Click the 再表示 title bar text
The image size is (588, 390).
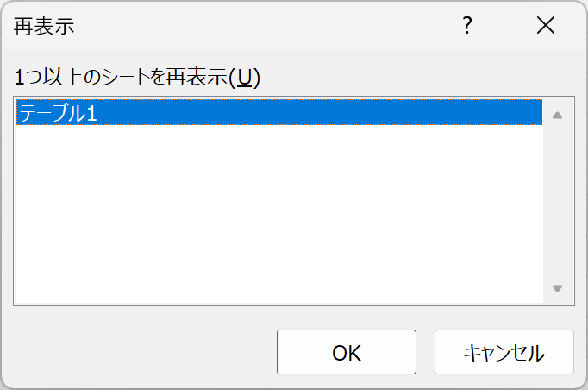click(x=44, y=26)
